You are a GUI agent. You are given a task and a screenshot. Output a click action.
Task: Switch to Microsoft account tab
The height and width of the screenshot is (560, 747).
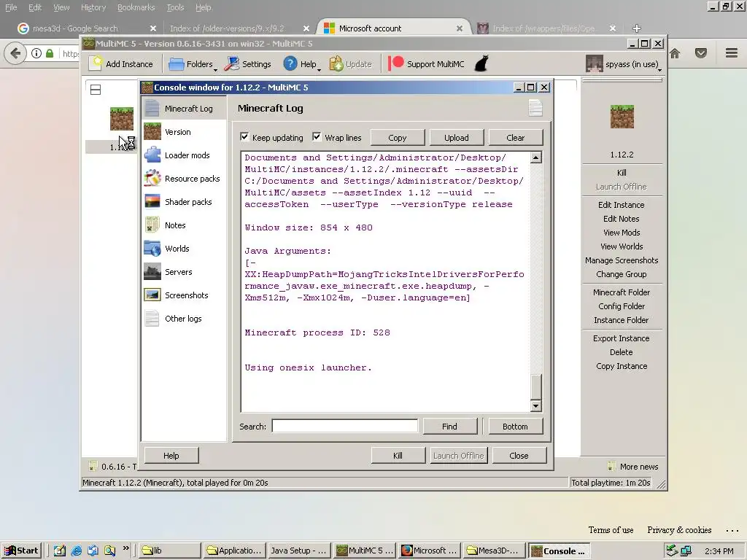coord(393,28)
